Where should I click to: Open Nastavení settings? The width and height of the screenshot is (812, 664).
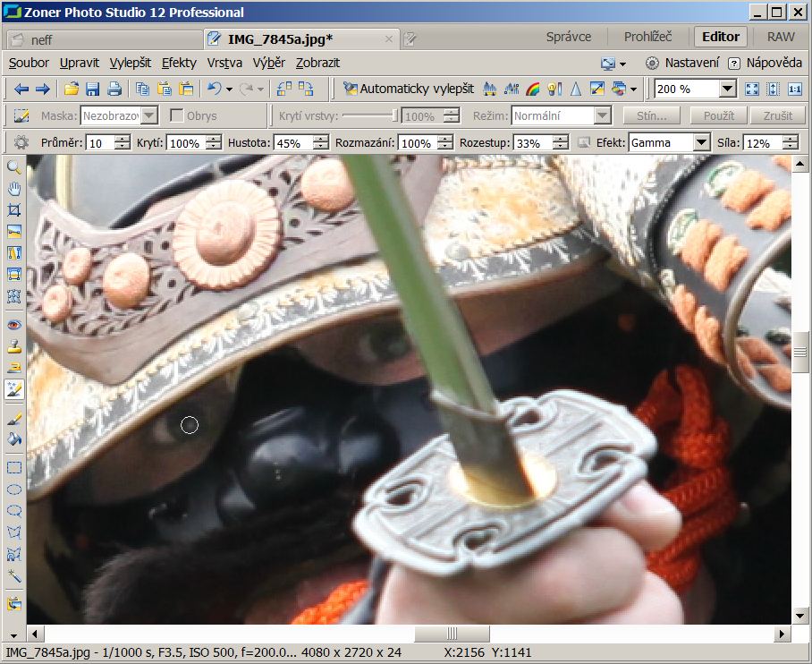coord(682,63)
